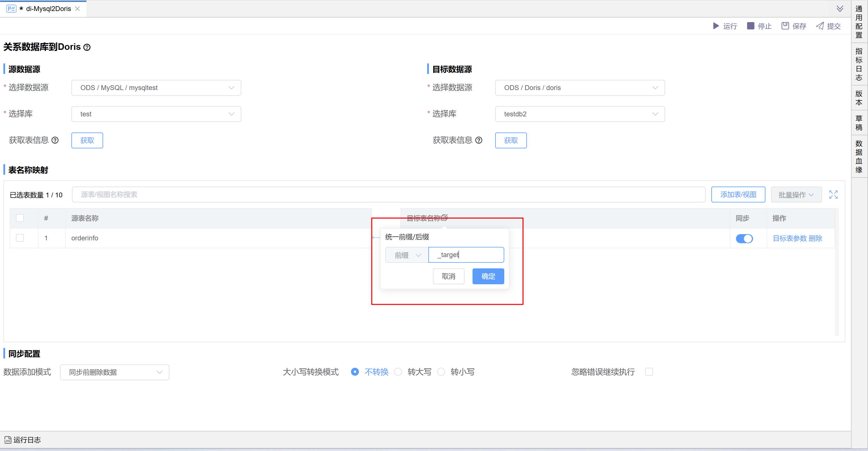Click the Stop (停止) square icon

pyautogui.click(x=750, y=26)
